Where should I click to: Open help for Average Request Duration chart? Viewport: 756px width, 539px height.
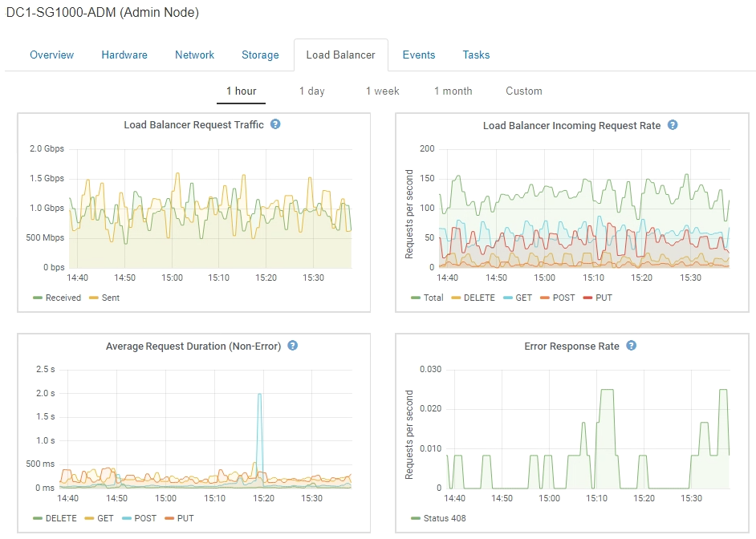293,346
